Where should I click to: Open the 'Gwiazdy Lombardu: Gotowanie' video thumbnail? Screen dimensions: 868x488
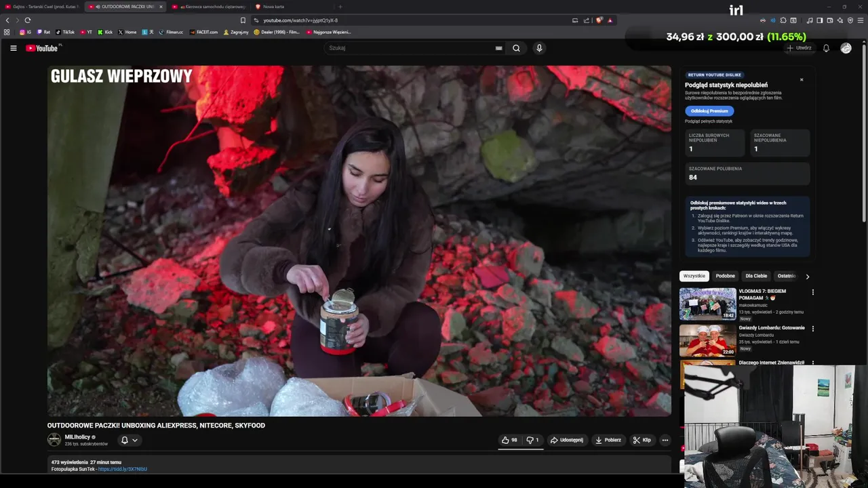pos(708,340)
